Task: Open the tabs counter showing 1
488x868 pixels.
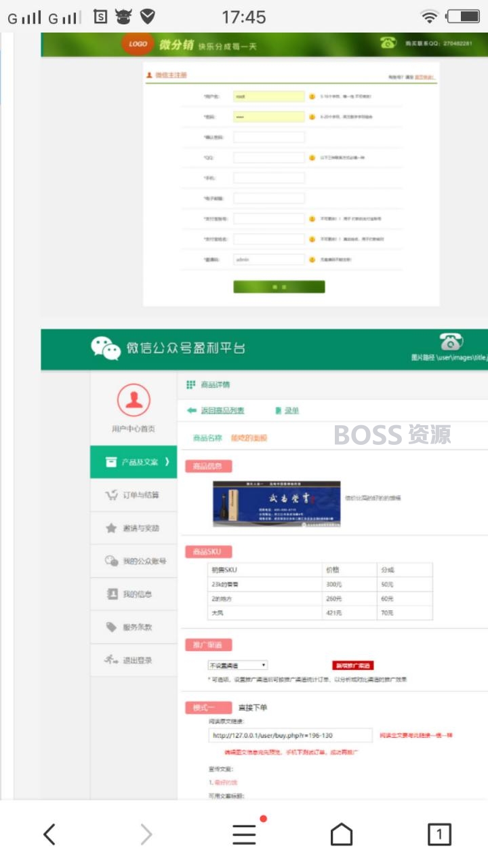Action: click(x=439, y=835)
